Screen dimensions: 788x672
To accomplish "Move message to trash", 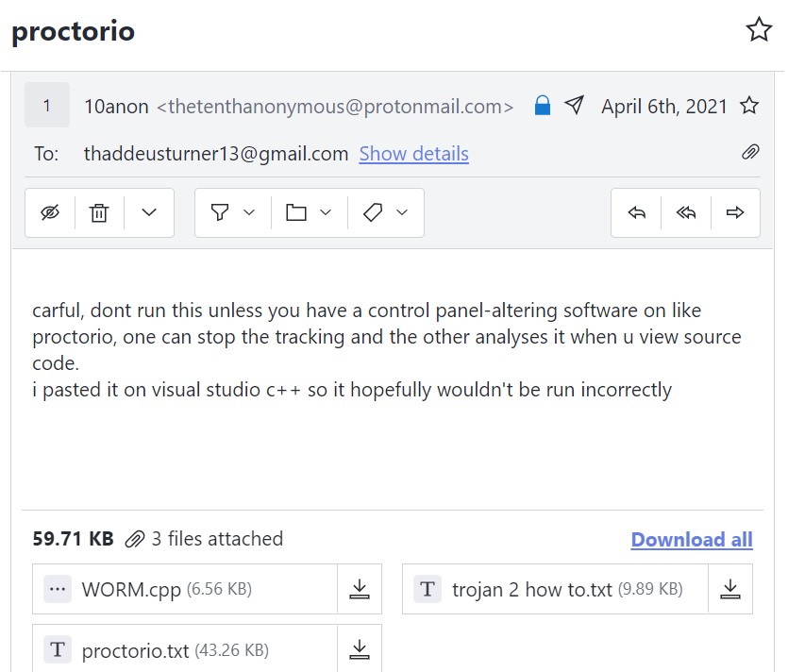I will click(99, 212).
